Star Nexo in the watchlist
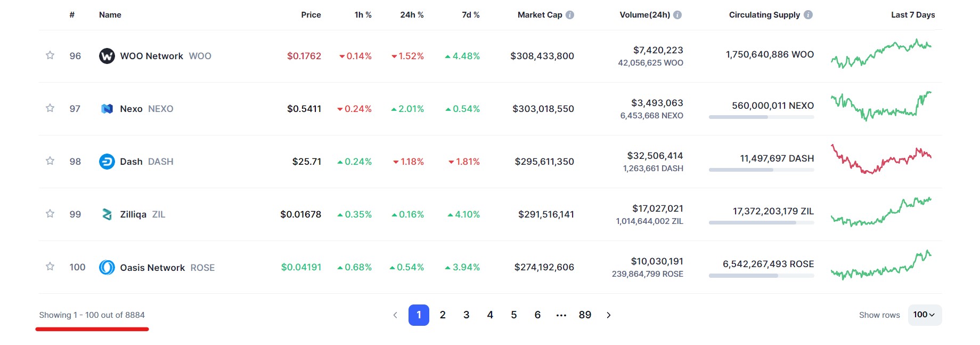The height and width of the screenshot is (345, 980). pyautogui.click(x=50, y=108)
